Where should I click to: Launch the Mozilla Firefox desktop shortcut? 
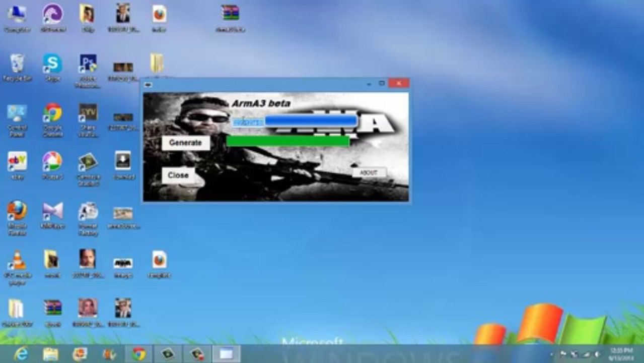coord(17,218)
